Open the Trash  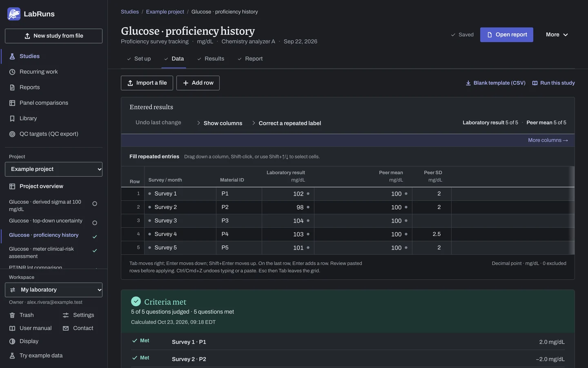[x=22, y=315]
